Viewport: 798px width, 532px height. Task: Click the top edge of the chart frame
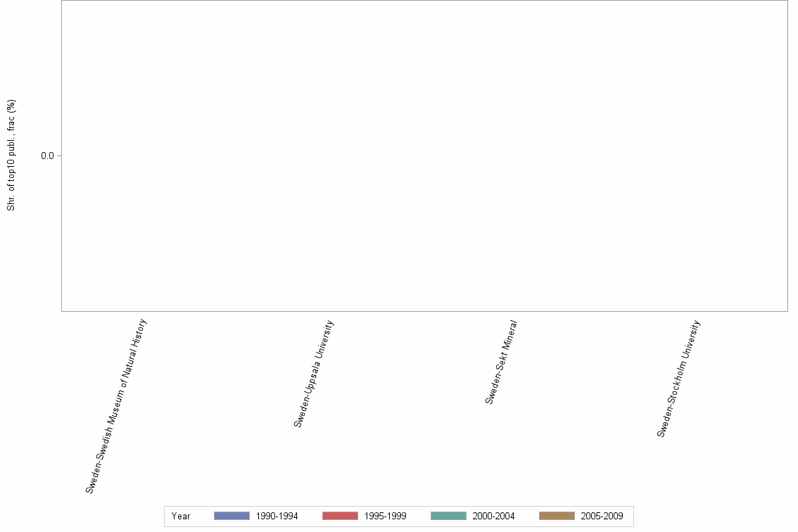click(422, 2)
